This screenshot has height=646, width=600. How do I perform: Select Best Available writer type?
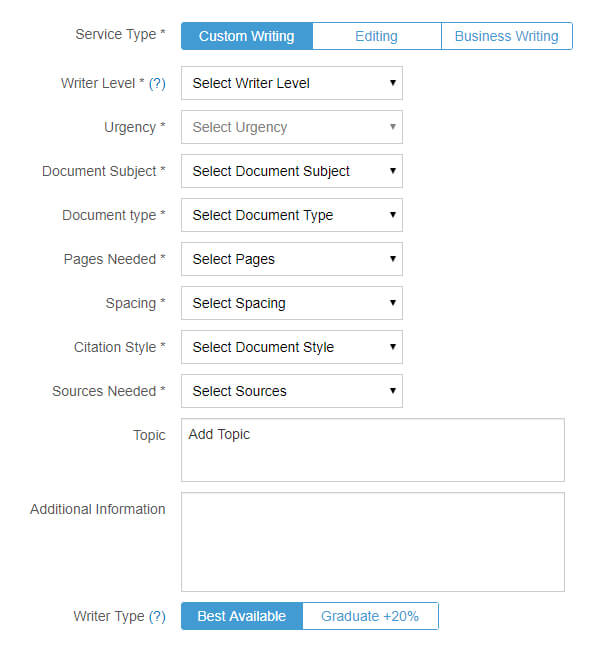click(x=242, y=616)
